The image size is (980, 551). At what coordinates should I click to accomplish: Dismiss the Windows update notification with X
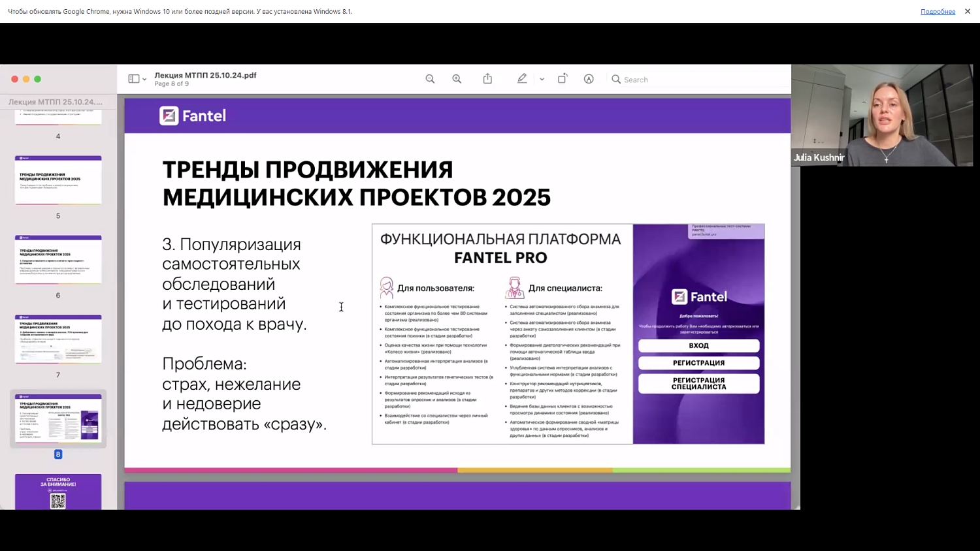click(x=968, y=11)
